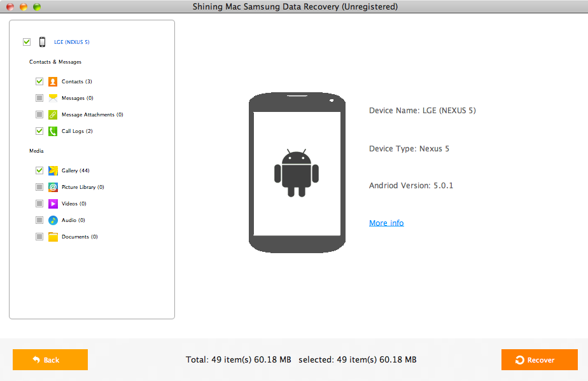Click the orange Contacts person icon

pyautogui.click(x=53, y=81)
